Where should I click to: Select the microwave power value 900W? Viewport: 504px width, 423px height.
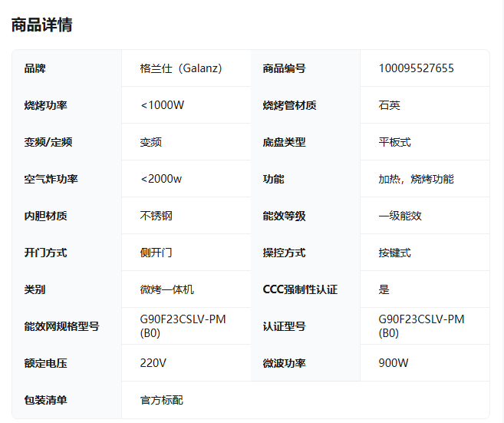coord(394,363)
